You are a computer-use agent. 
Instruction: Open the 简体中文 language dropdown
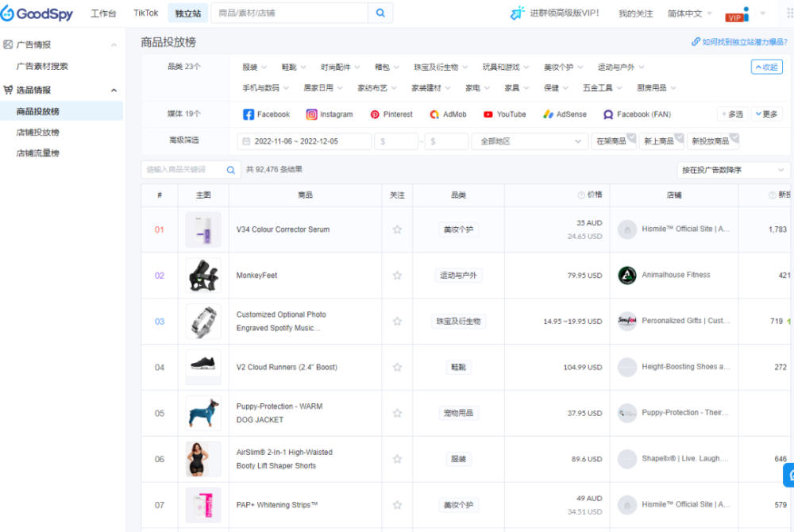coord(690,13)
